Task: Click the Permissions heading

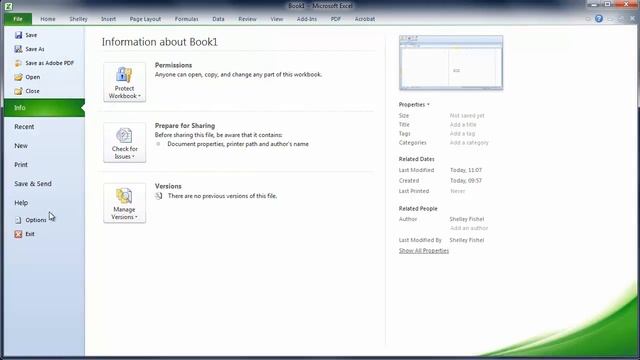Action: tap(173, 65)
